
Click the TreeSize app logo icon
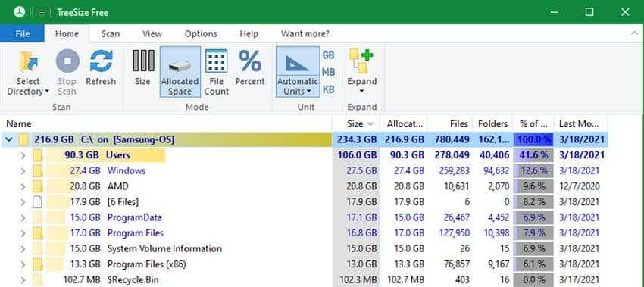pos(19,12)
